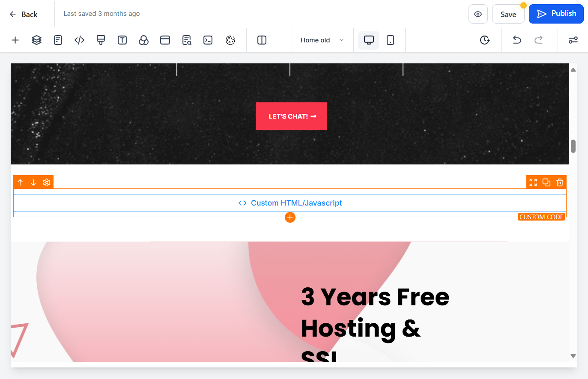The image size is (588, 379).
Task: Delete the custom code section
Action: click(x=559, y=182)
